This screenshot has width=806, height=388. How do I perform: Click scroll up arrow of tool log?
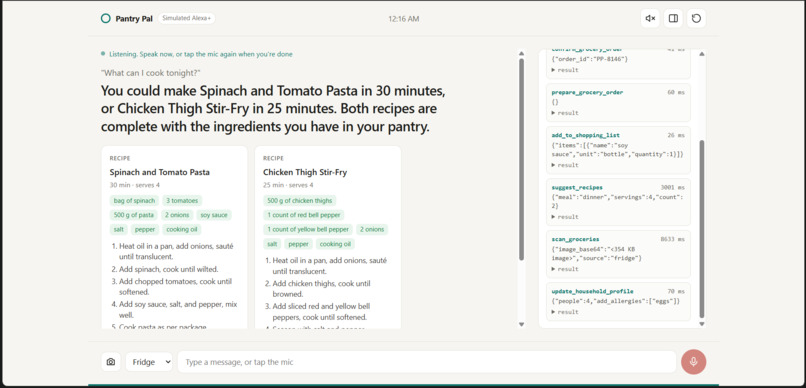coord(702,54)
